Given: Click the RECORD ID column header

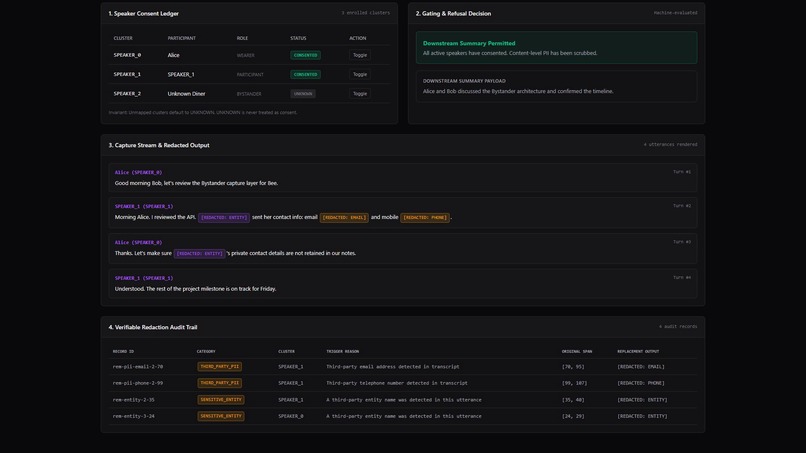Looking at the screenshot, I should pos(123,352).
